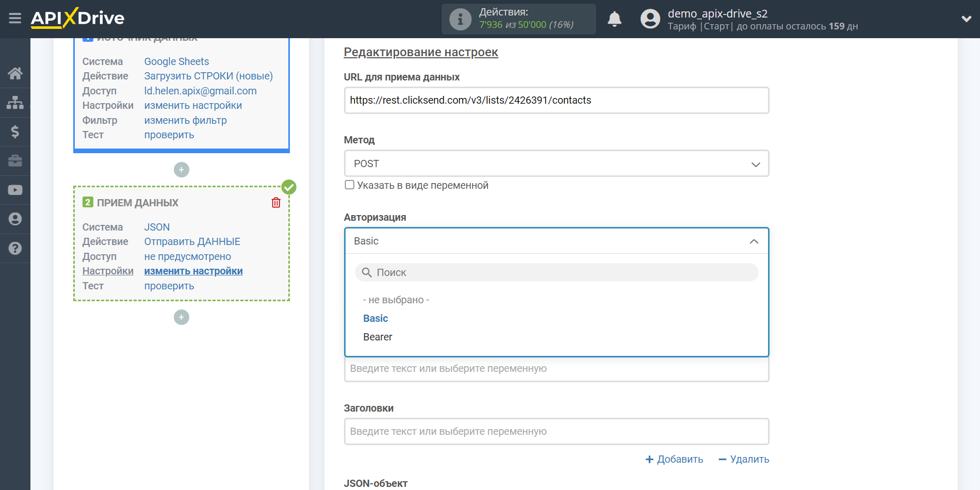Open Google Sheets system link
Screen dimensions: 980x490
coord(176,61)
